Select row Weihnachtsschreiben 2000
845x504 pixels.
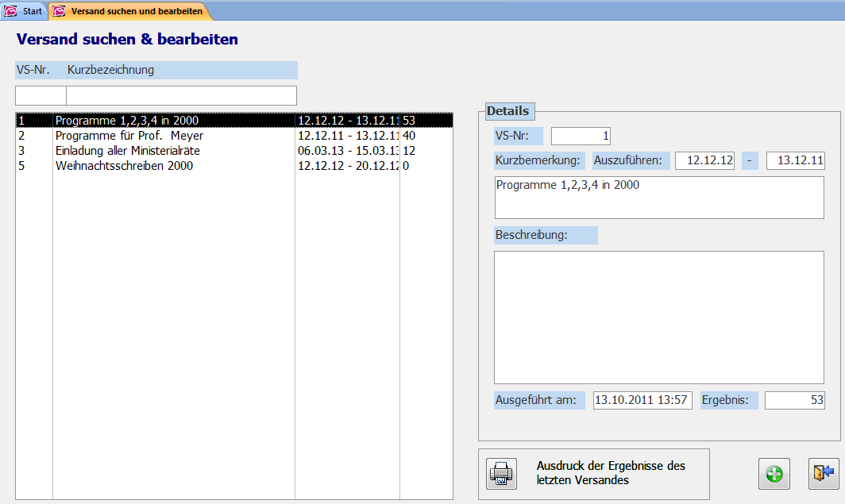click(x=124, y=166)
